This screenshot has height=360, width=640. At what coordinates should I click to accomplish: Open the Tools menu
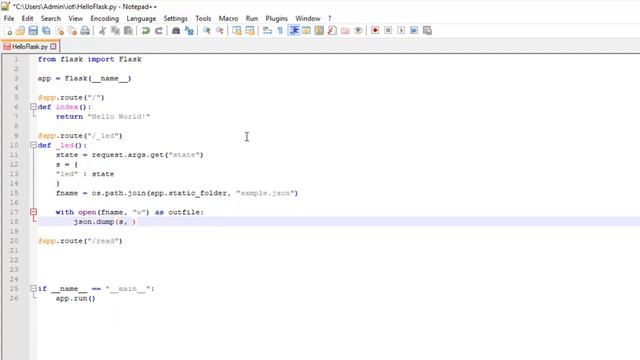pos(203,18)
